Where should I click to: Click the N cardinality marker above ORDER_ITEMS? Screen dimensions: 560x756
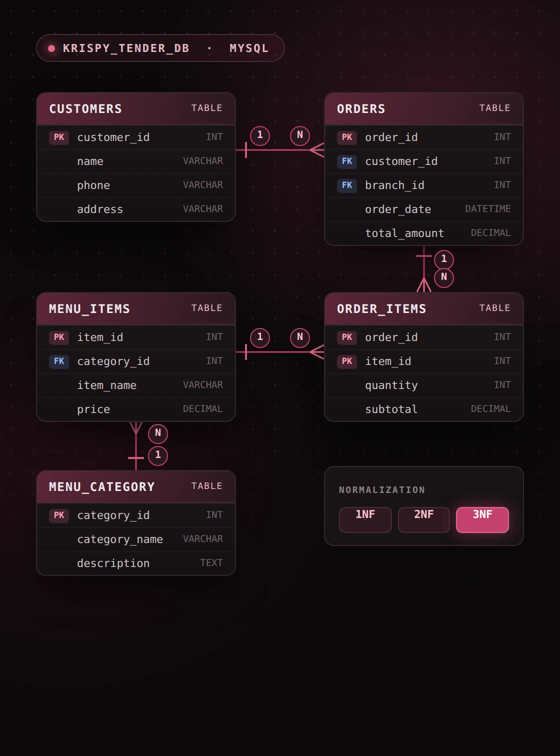[444, 277]
